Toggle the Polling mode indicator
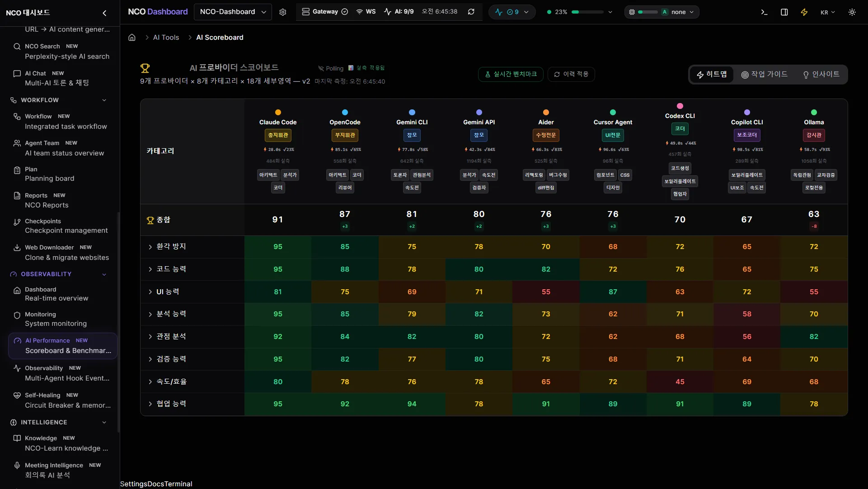868x489 pixels. 331,69
